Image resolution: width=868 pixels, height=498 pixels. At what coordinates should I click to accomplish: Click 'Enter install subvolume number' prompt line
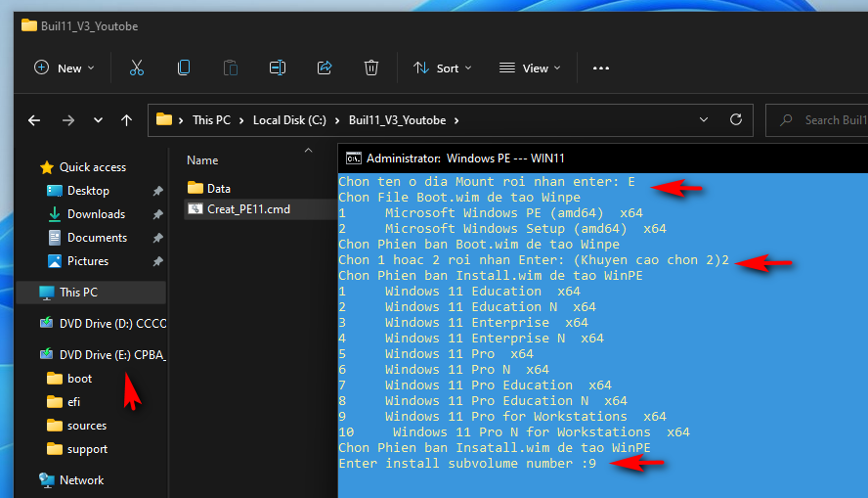tap(468, 464)
